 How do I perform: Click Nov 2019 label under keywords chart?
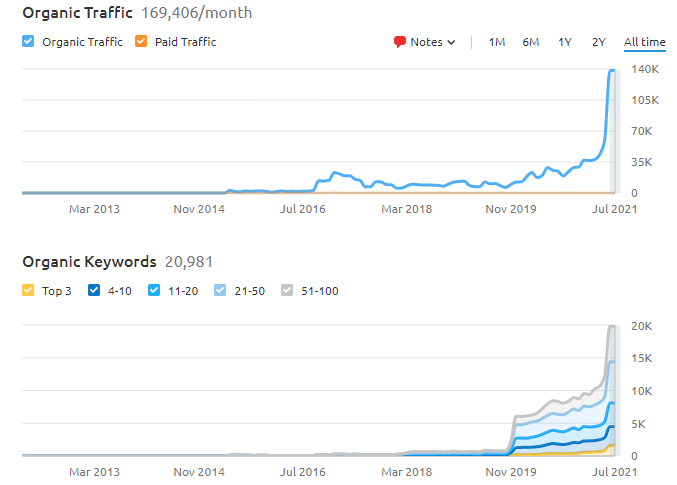point(511,472)
